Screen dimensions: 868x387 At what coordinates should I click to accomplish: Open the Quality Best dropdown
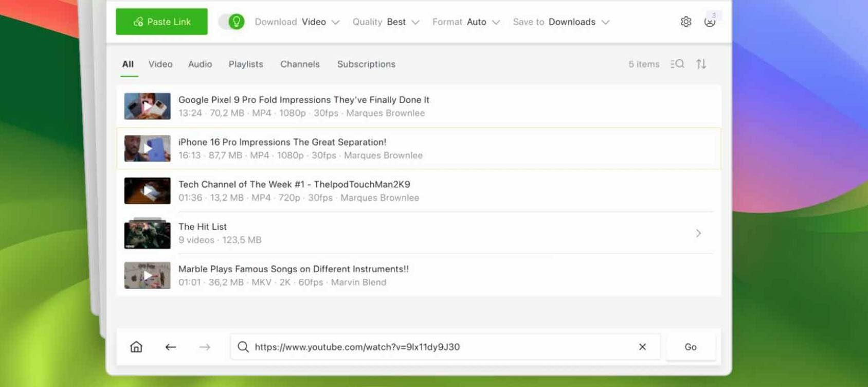coord(386,22)
